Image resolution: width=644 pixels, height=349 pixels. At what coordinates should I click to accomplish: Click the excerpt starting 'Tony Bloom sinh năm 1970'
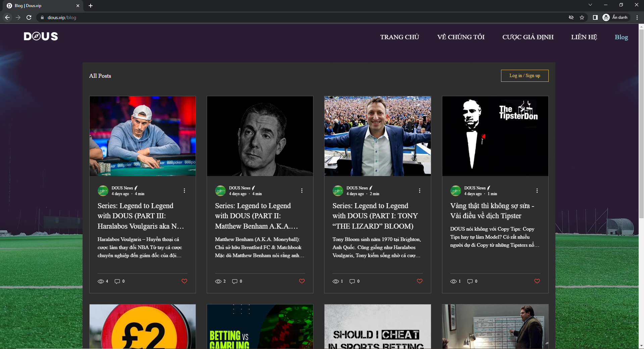click(x=377, y=247)
